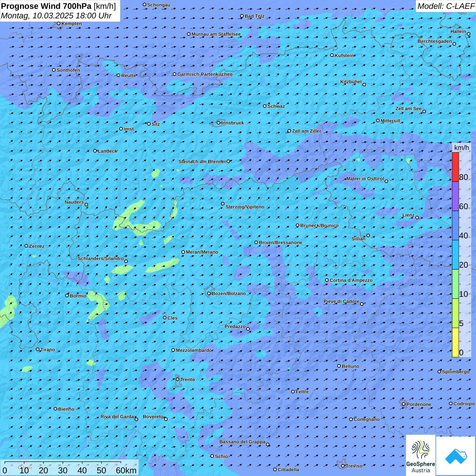Viewport: 476px width, 476px height.
Task: Click the Cortina d'Ampezzo location dot
Action: pyautogui.click(x=327, y=280)
